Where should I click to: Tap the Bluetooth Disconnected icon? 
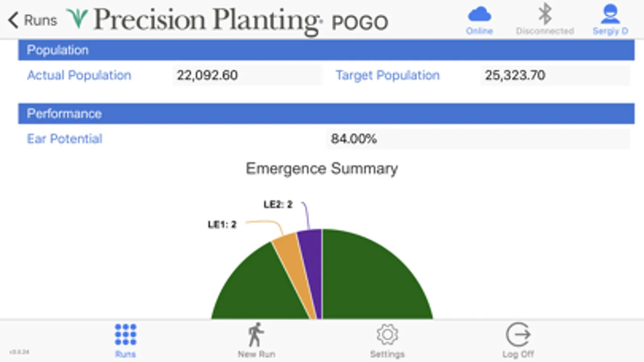point(545,14)
